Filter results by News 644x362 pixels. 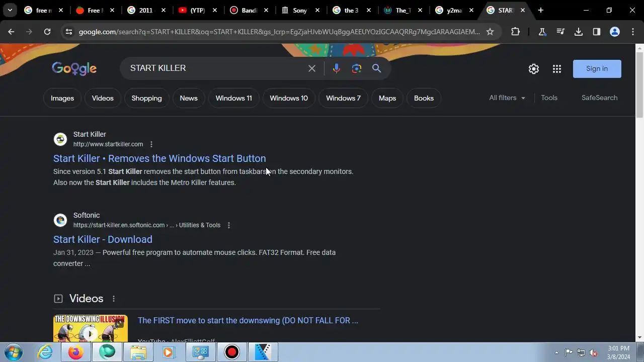coord(189,98)
